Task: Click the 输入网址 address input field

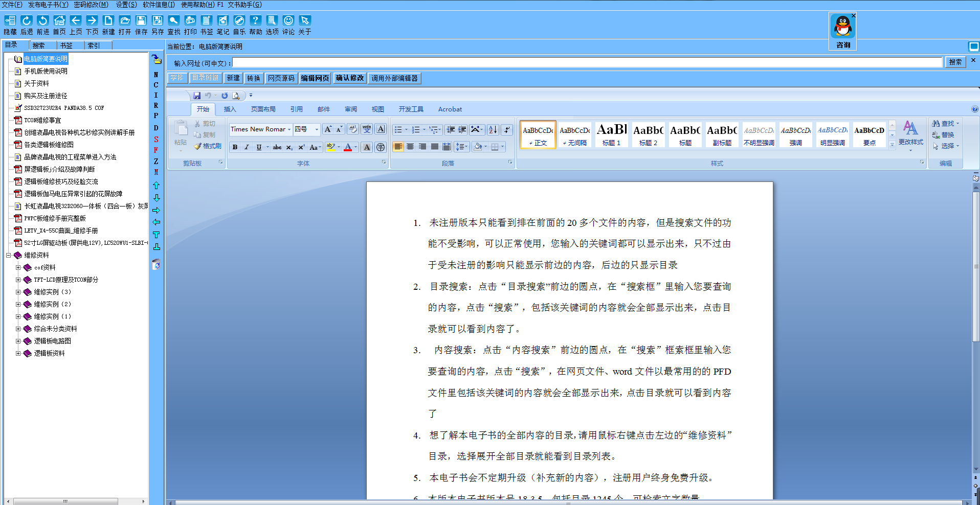Action: tap(587, 62)
